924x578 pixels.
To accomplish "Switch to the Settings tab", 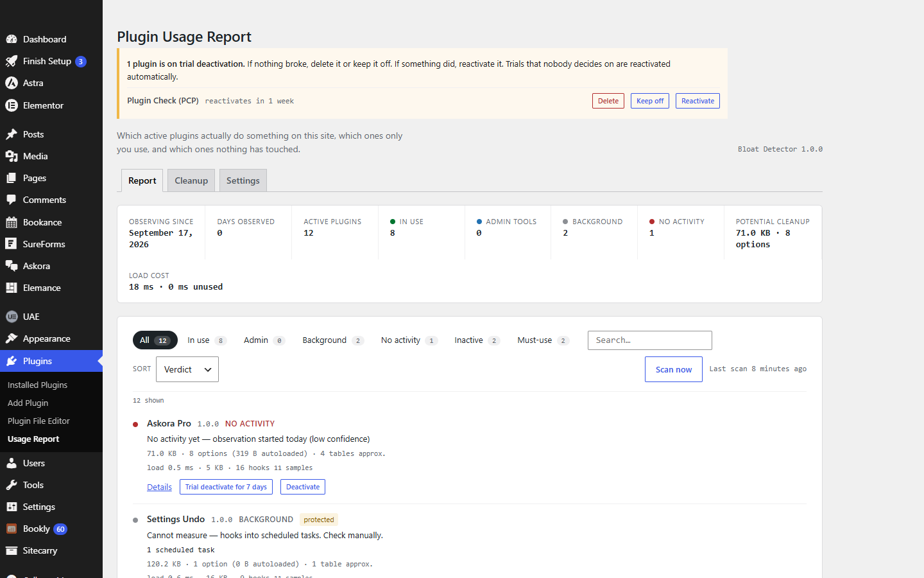I will [x=243, y=180].
